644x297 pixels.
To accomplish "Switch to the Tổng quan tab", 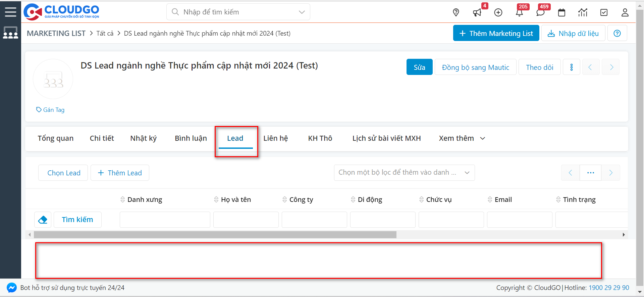I will tap(55, 138).
